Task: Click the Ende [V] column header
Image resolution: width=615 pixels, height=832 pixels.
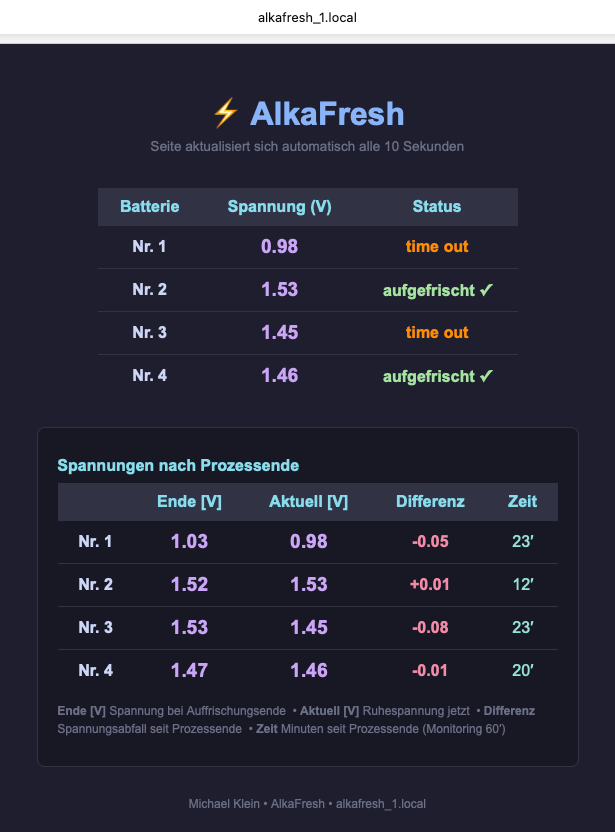Action: click(189, 501)
